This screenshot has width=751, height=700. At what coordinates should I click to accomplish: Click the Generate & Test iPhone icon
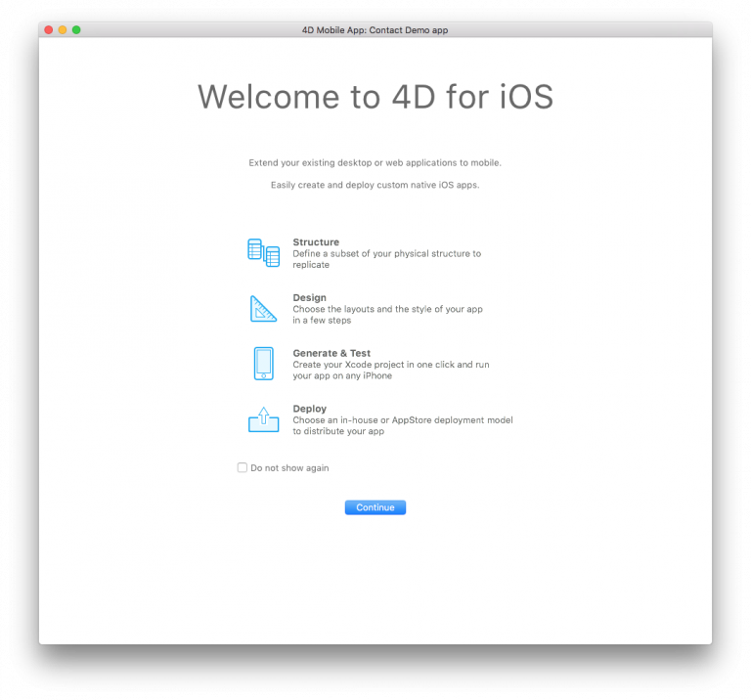tap(263, 364)
